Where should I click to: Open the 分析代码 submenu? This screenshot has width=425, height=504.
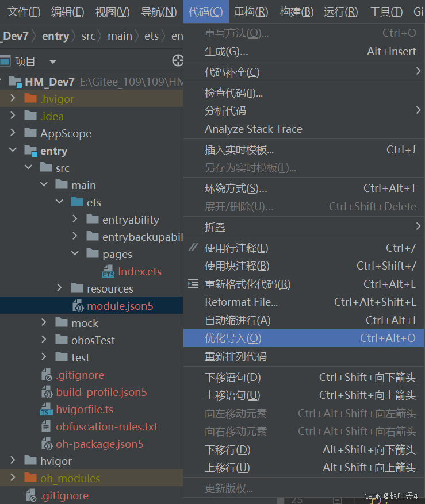(304, 111)
